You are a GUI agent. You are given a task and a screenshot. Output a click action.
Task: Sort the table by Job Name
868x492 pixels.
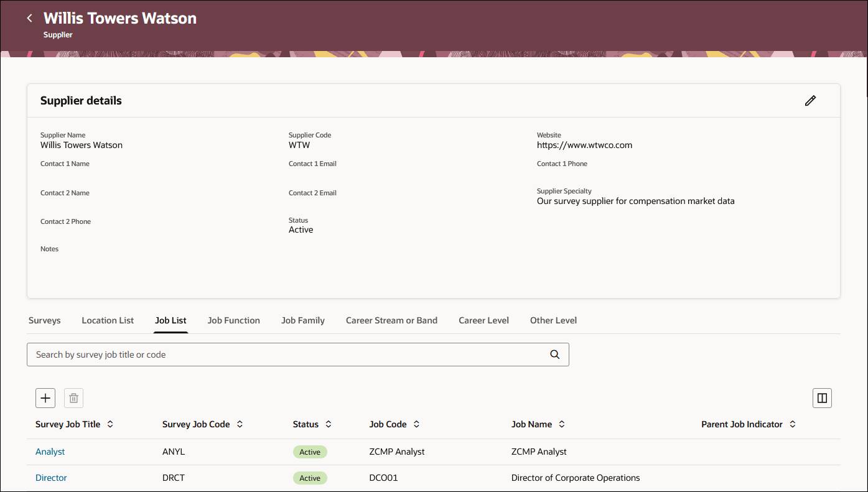[561, 424]
